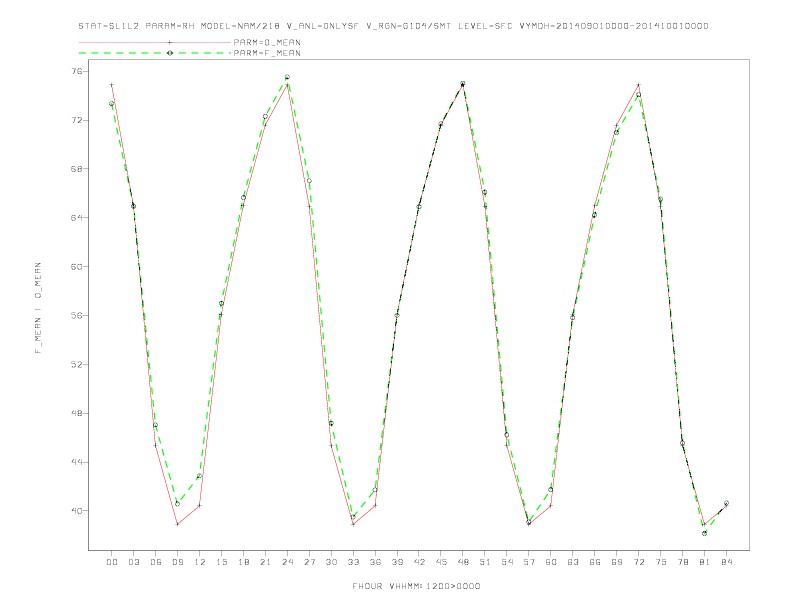Viewport: 792px width, 612px height.
Task: Click the 09 tick label on the x-axis
Action: pos(177,562)
